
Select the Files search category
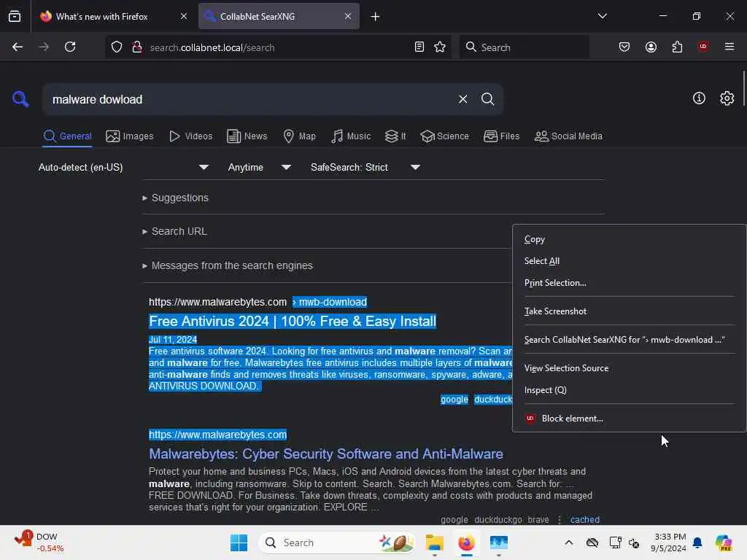pos(501,136)
